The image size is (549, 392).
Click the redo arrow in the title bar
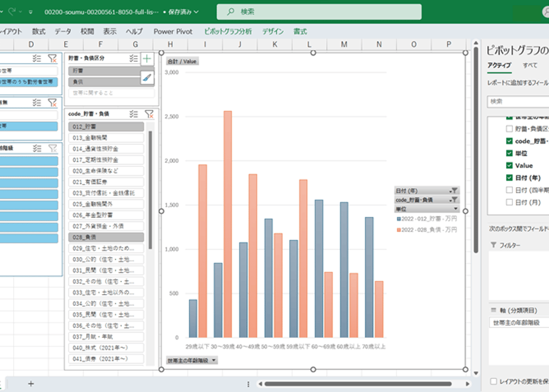(x=11, y=11)
